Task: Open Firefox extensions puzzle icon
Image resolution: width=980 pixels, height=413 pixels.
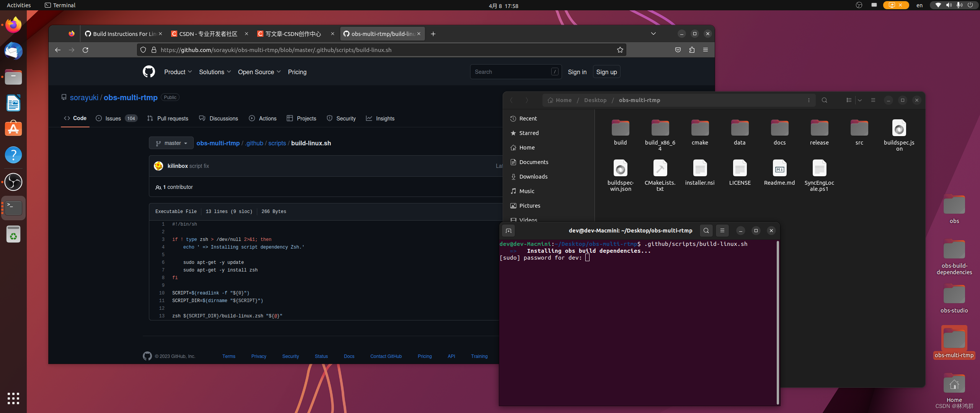Action: [x=692, y=50]
